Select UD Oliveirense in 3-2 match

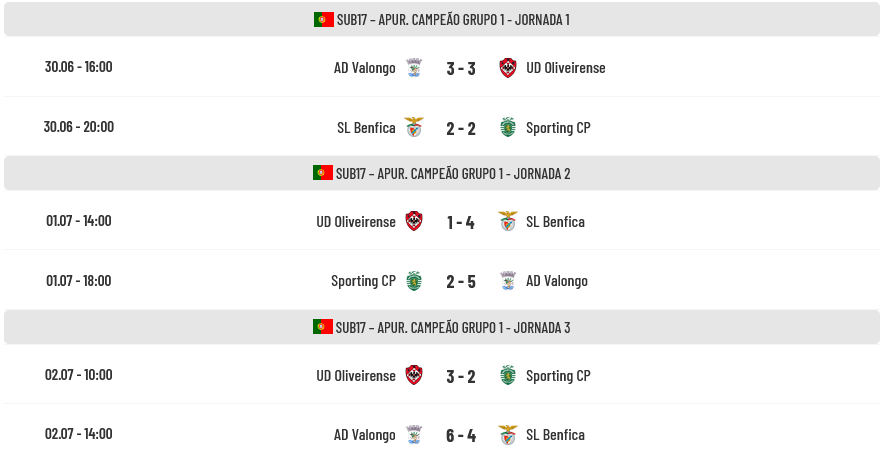(356, 376)
